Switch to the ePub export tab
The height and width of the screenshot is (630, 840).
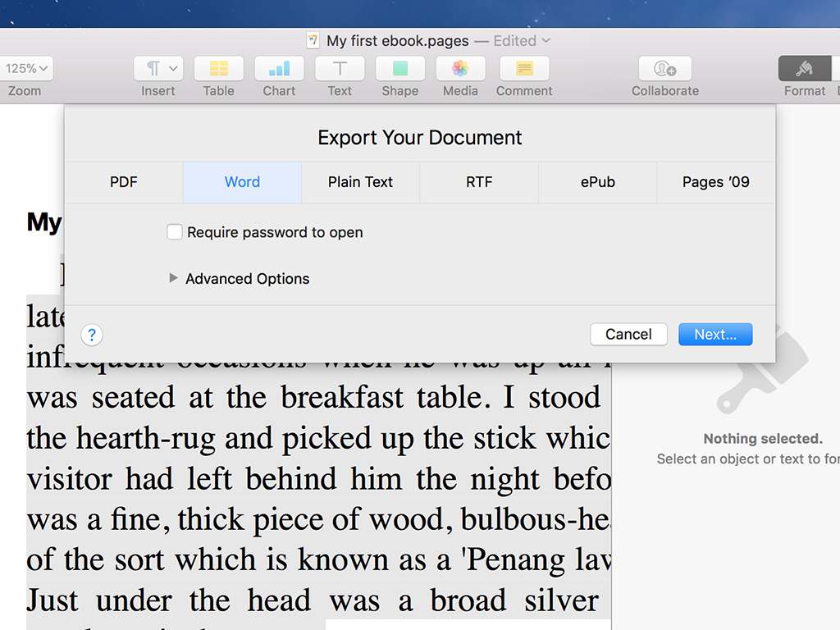click(597, 182)
